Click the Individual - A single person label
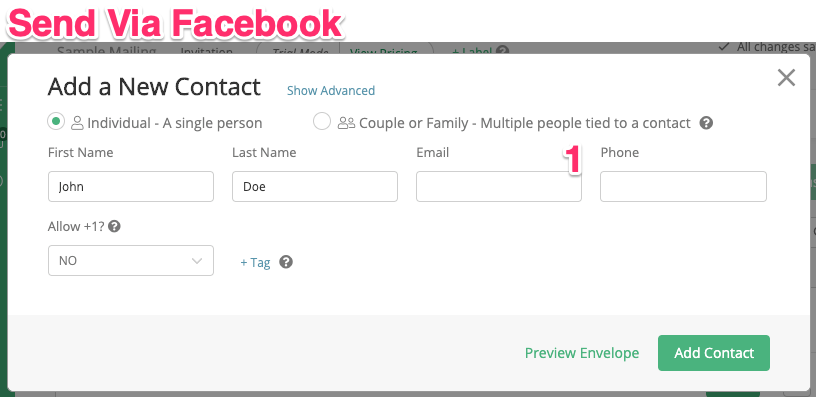This screenshot has width=816, height=397. [x=175, y=123]
